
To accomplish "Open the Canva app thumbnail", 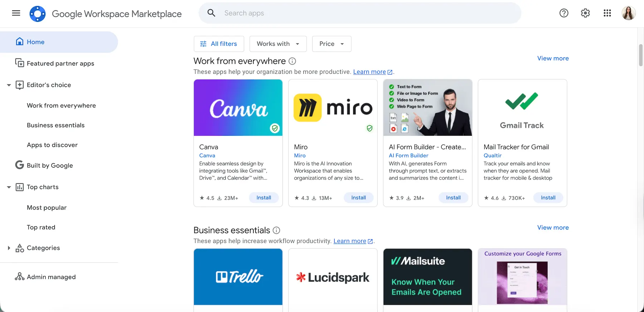I will point(238,107).
